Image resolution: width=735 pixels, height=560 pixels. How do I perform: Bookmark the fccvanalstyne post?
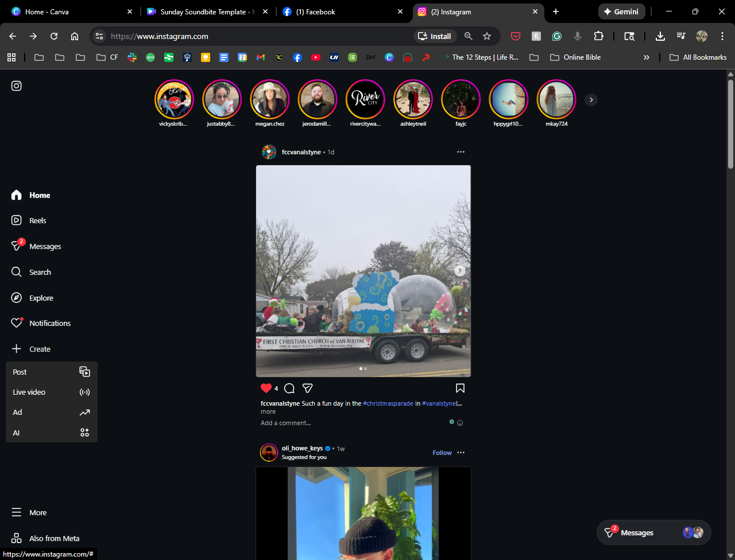coord(460,388)
